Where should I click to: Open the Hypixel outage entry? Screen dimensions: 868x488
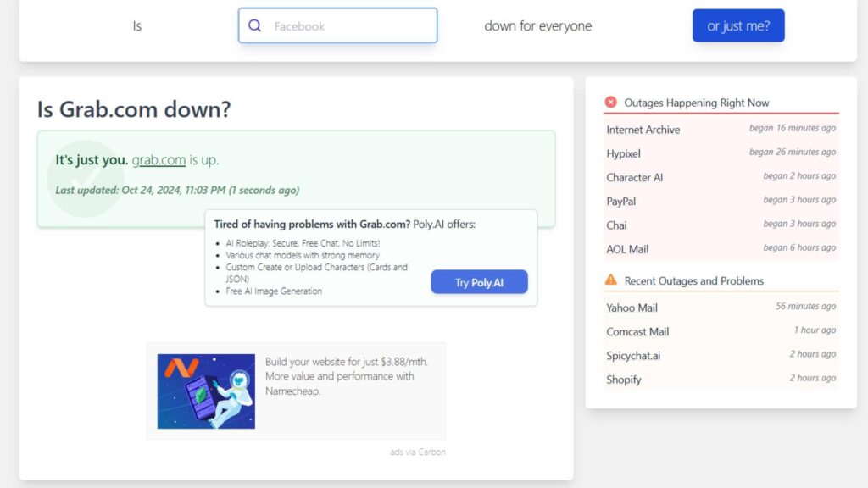(624, 153)
